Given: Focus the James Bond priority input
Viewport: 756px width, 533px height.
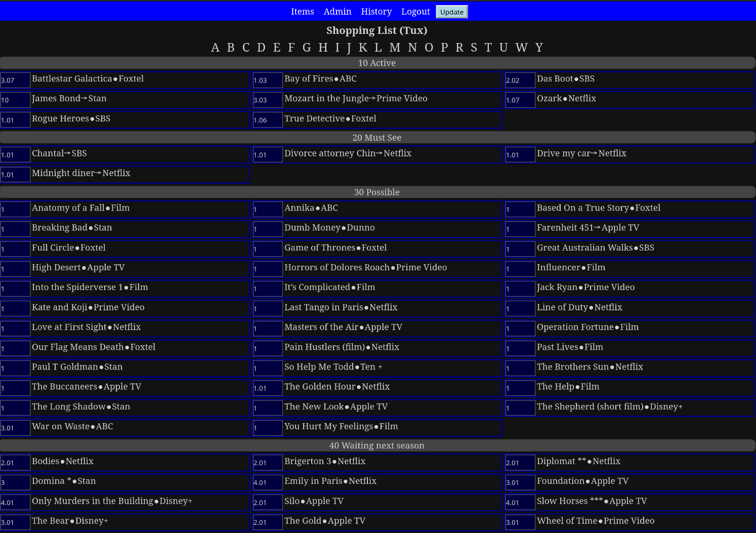Looking at the screenshot, I should coord(15,100).
